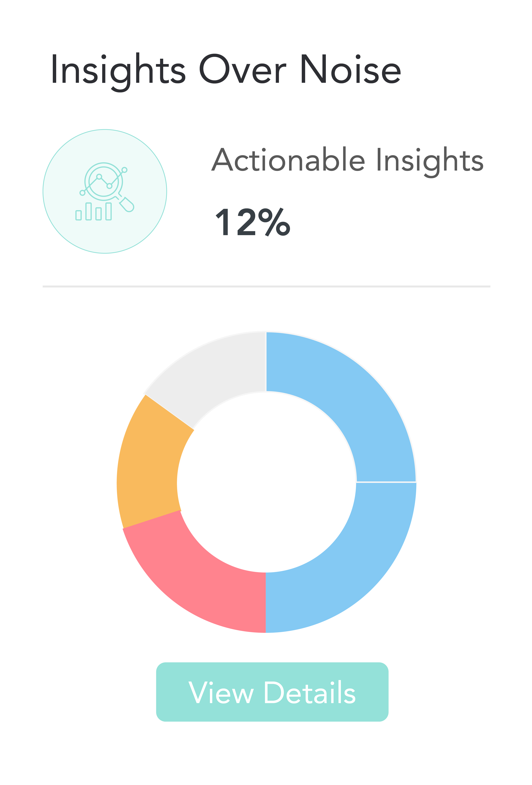The image size is (532, 785).
Task: Click "Insights" next to the word Actionable
Action: (x=429, y=160)
